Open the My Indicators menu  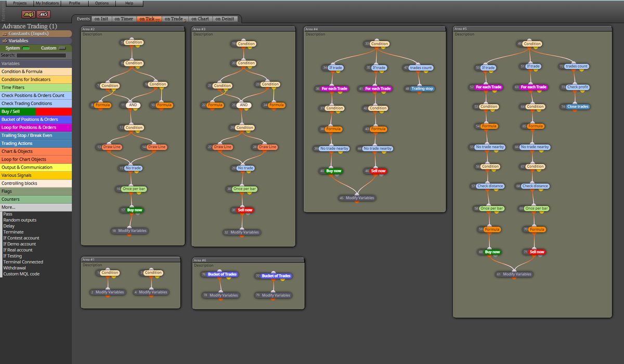[47, 3]
